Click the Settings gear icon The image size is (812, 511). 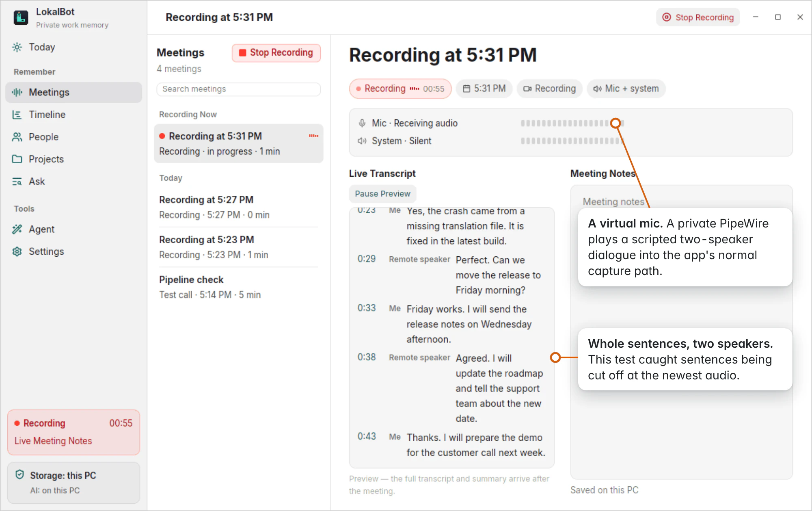[x=17, y=251]
